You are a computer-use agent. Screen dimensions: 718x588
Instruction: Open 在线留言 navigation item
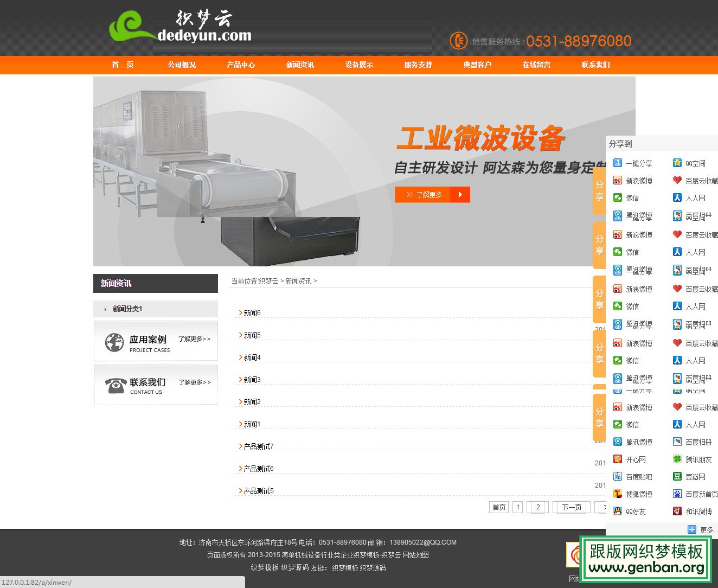pyautogui.click(x=536, y=65)
